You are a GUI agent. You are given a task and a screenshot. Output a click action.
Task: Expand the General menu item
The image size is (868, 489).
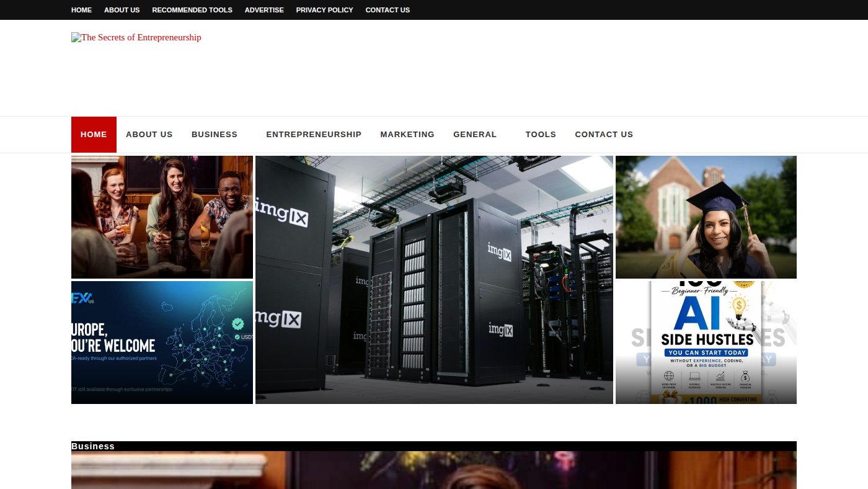tap(475, 134)
